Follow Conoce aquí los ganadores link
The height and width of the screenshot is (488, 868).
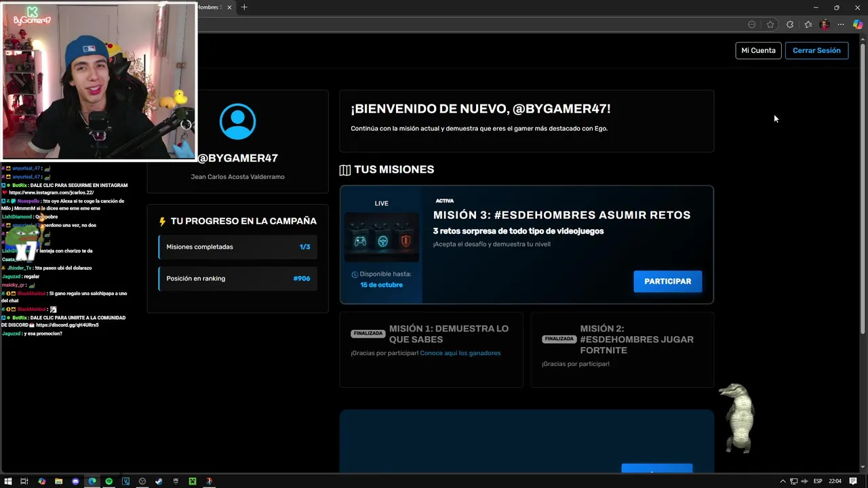(x=460, y=353)
